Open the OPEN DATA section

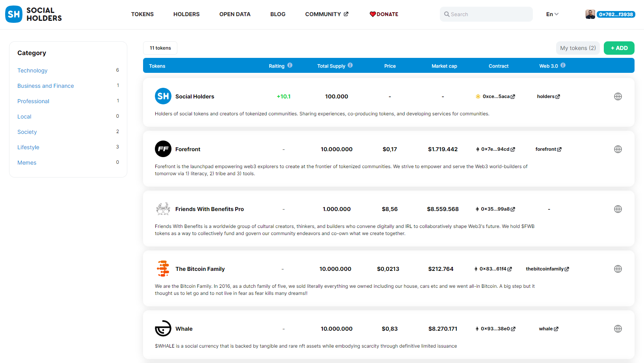point(235,14)
